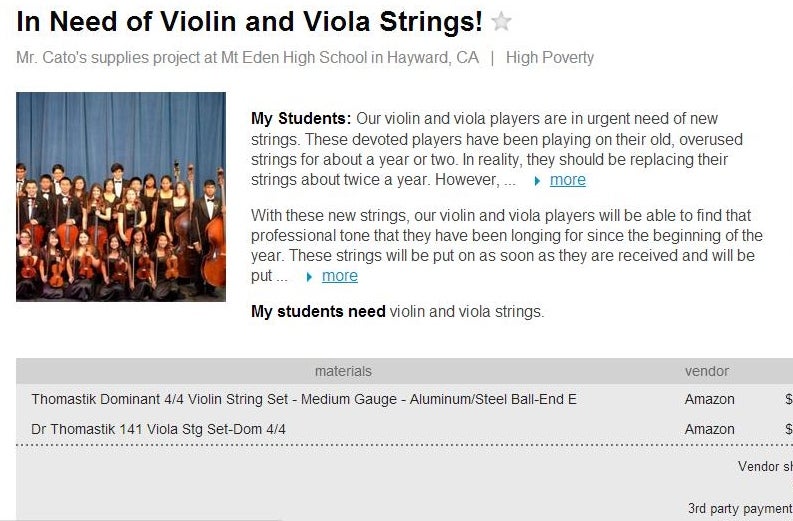Screen dimensions: 793x521
Task: Open the orchestra group photo
Action: pos(121,197)
